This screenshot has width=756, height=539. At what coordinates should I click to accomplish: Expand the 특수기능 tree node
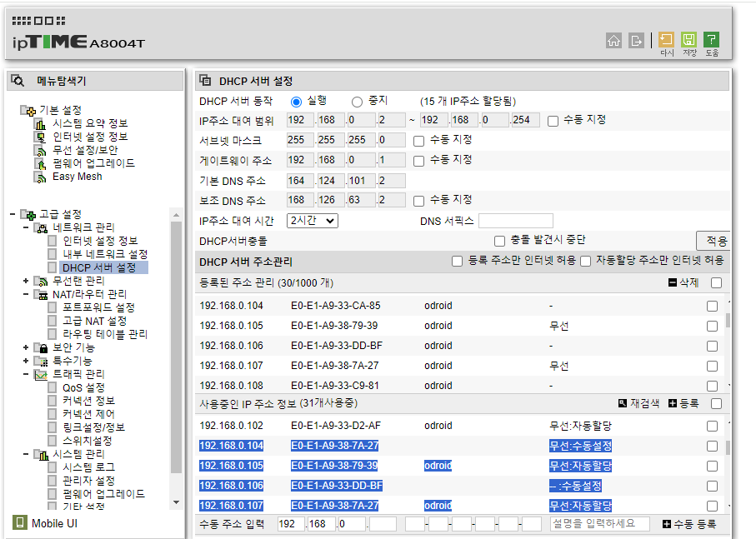[x=26, y=360]
